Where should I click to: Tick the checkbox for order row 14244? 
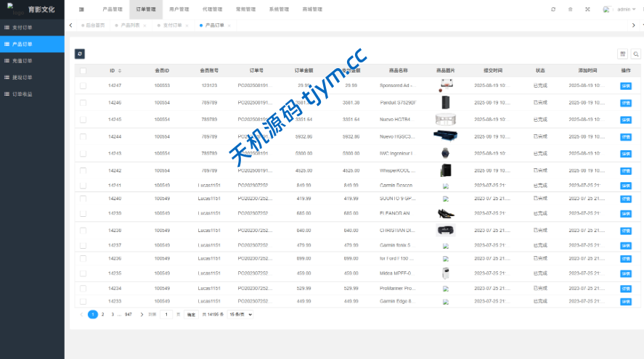83,136
